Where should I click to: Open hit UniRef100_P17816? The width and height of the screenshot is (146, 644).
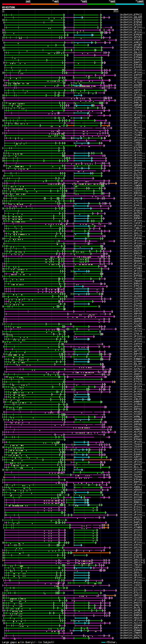point(131,82)
